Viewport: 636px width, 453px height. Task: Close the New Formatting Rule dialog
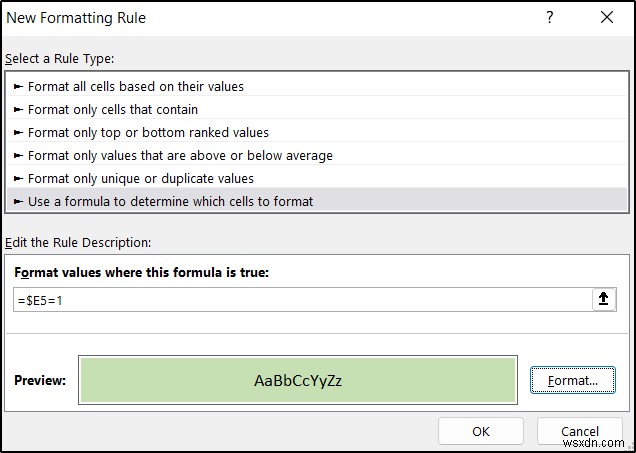606,18
